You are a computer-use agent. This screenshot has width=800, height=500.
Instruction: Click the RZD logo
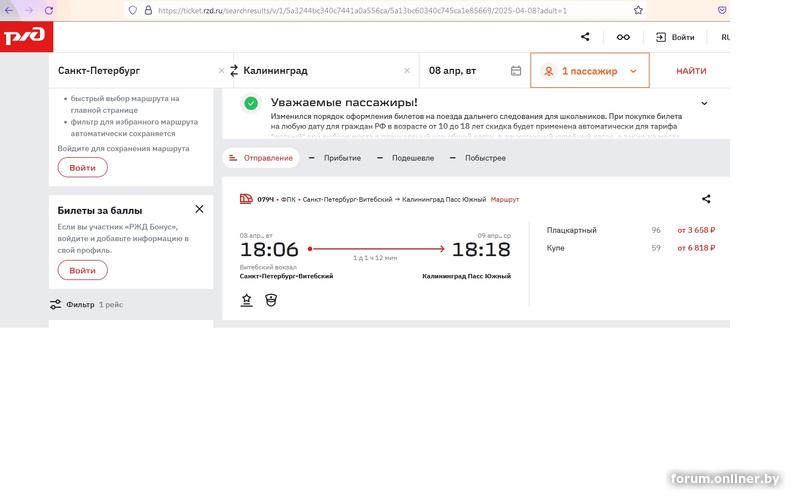[26, 37]
